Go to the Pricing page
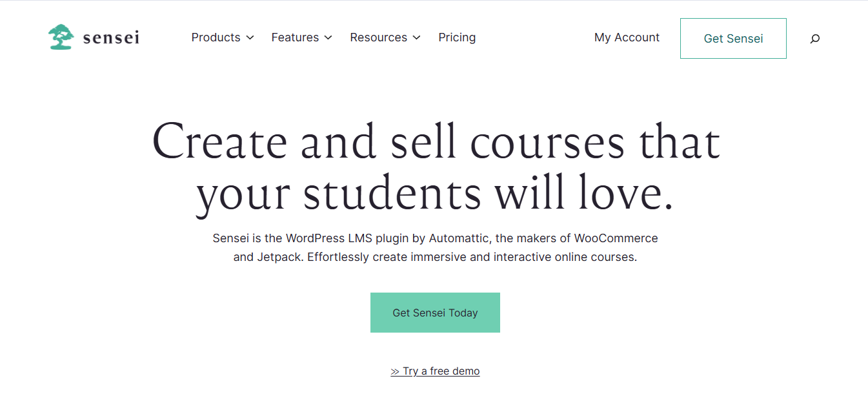The height and width of the screenshot is (414, 868). pyautogui.click(x=457, y=37)
